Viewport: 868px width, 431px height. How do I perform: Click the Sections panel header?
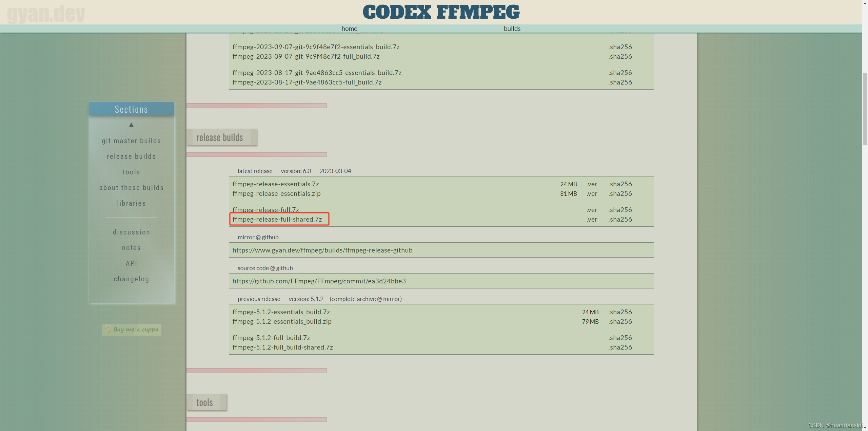[x=132, y=109]
